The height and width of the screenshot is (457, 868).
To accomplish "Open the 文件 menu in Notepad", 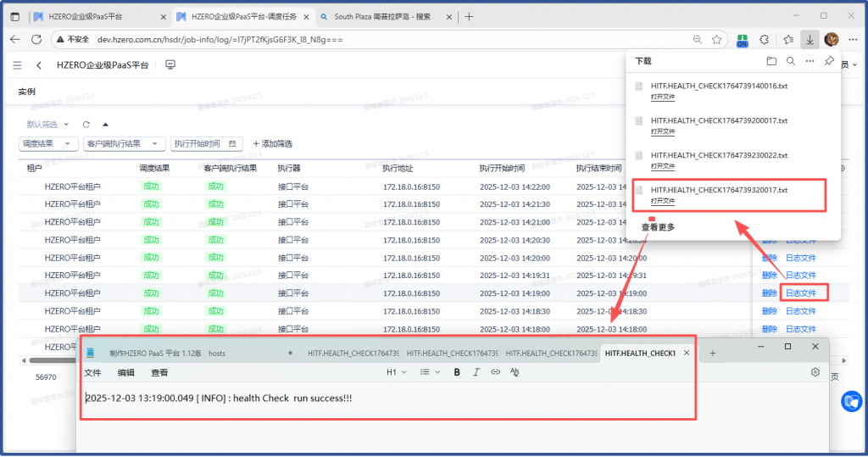I will (x=92, y=372).
